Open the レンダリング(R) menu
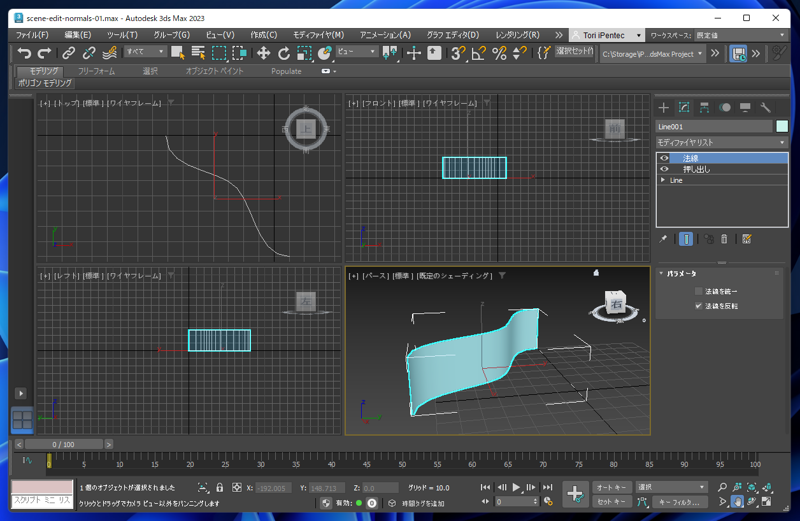This screenshot has width=800, height=521. pyautogui.click(x=517, y=35)
